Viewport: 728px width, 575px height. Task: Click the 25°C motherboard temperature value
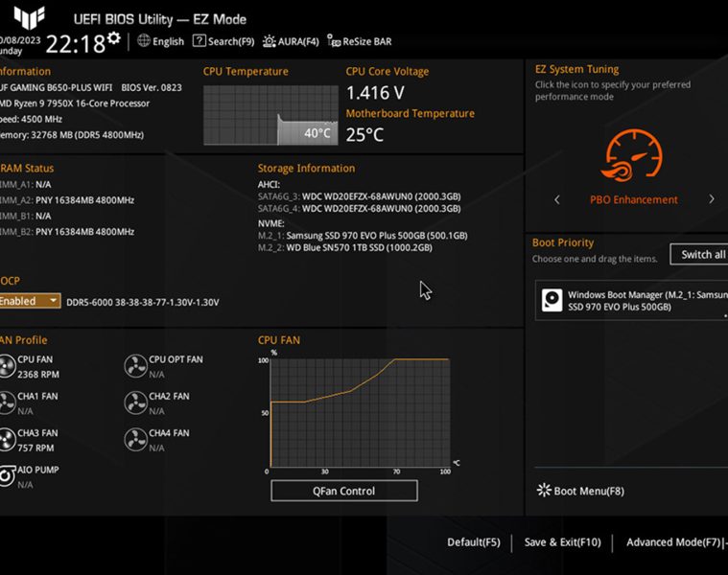(364, 135)
